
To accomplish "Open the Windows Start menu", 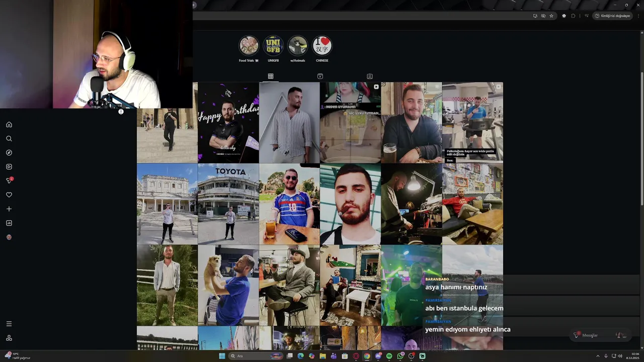I will pyautogui.click(x=222, y=356).
